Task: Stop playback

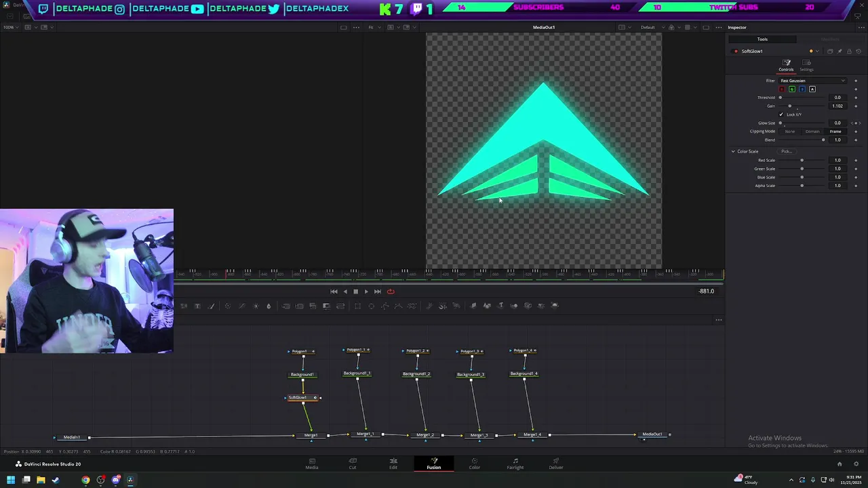Action: [355, 291]
